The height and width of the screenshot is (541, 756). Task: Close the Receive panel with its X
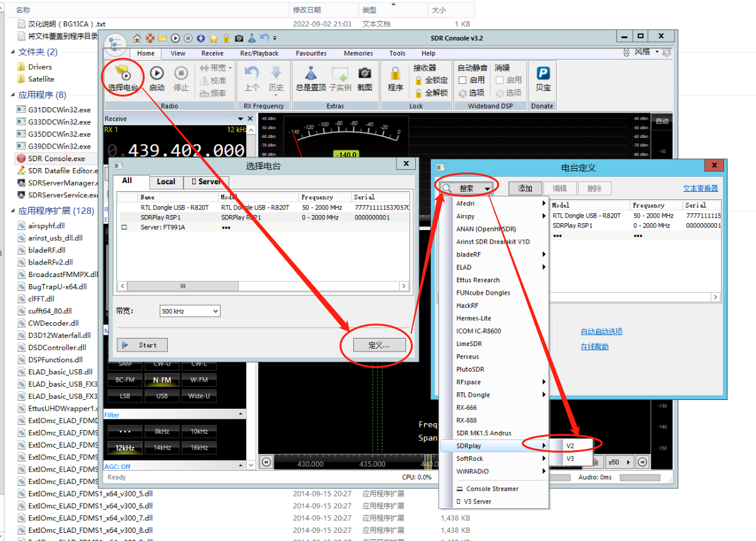pos(251,119)
